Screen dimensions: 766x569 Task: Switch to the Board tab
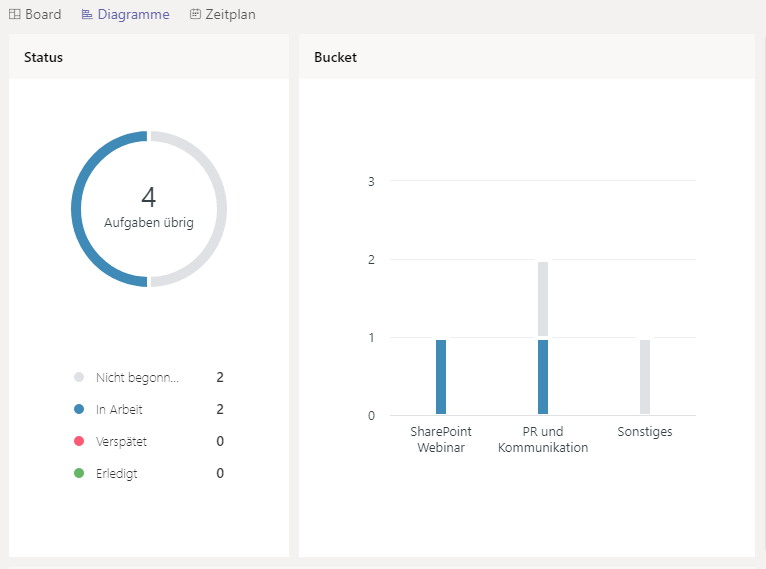pyautogui.click(x=35, y=14)
